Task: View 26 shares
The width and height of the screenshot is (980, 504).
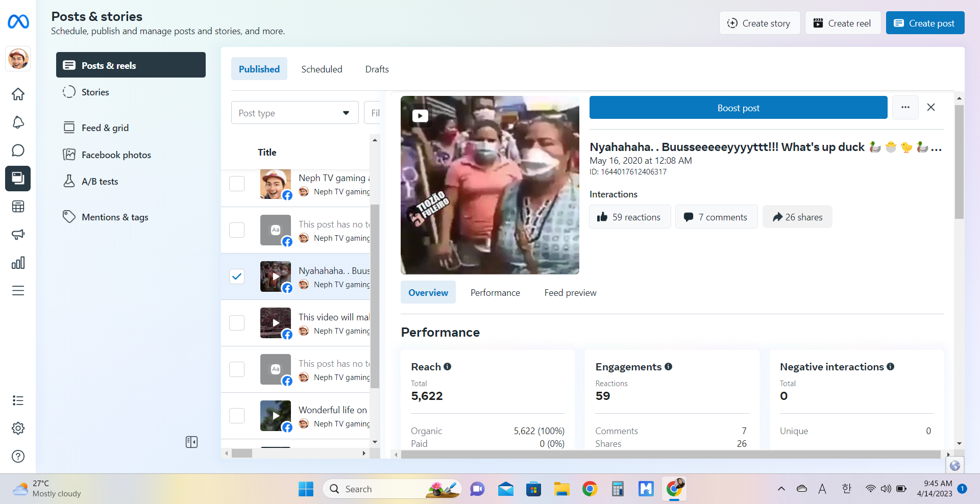Action: click(x=797, y=217)
